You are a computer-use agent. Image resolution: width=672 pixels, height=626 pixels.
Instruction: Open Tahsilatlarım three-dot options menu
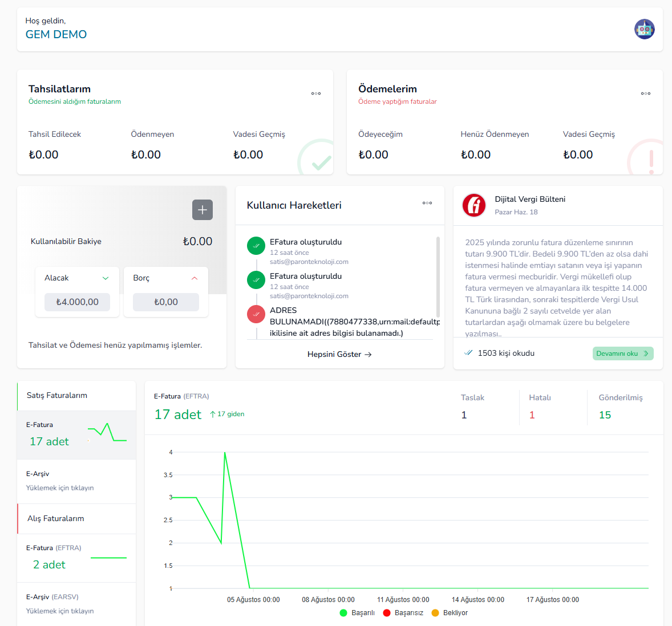316,94
